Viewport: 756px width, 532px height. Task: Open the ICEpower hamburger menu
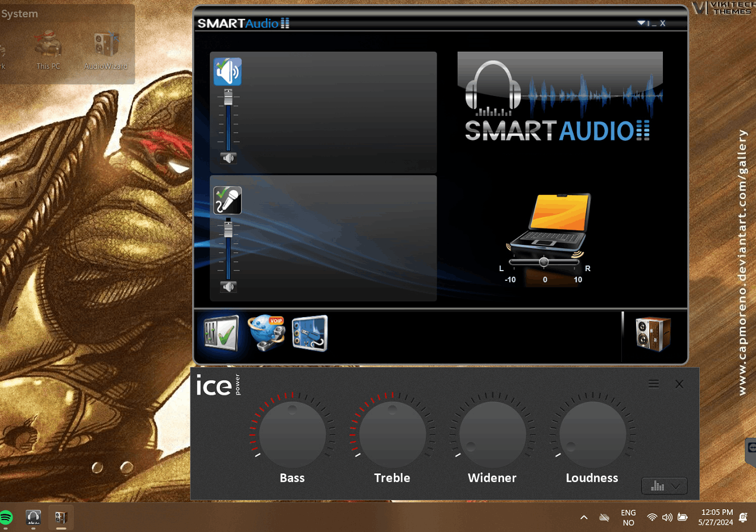[x=654, y=384]
